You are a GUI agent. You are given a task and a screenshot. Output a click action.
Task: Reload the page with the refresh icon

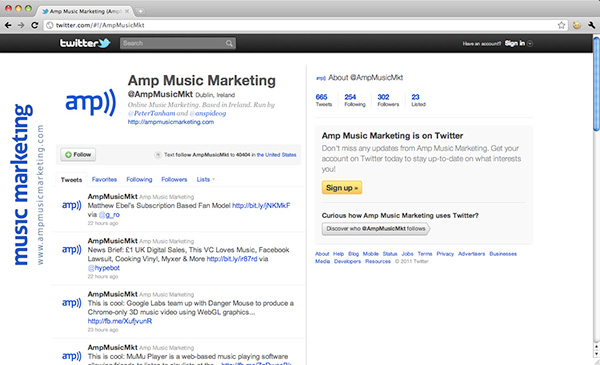pos(34,25)
